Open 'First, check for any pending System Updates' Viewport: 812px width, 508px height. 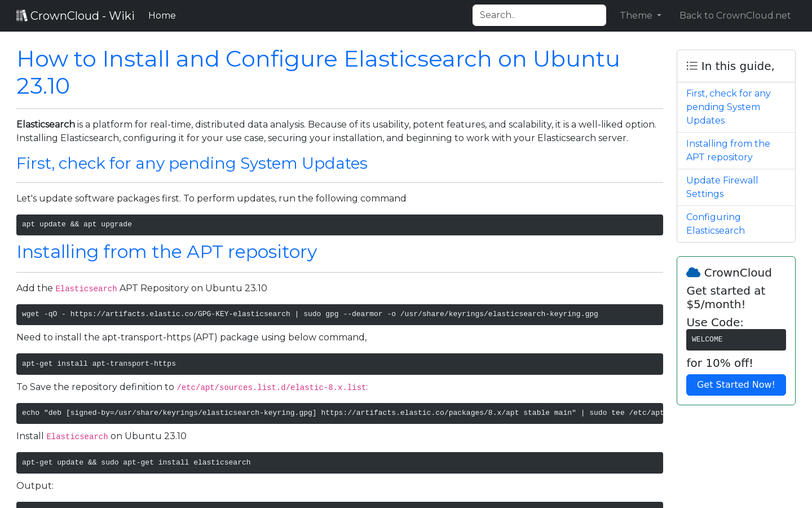pos(728,107)
